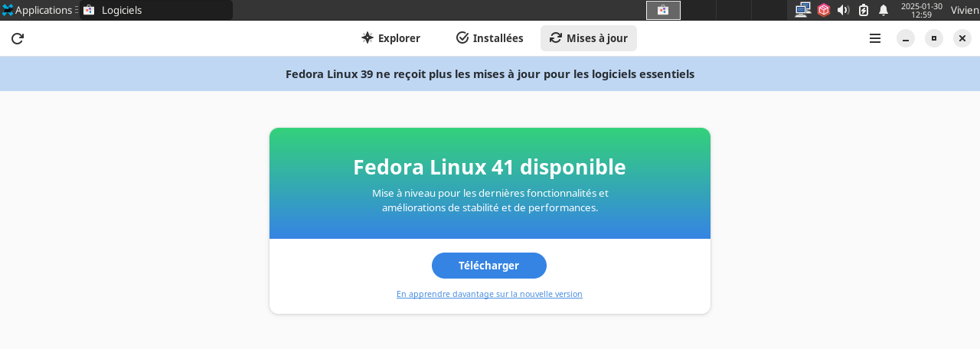
Task: Switch to the Installées tab
Action: [490, 38]
